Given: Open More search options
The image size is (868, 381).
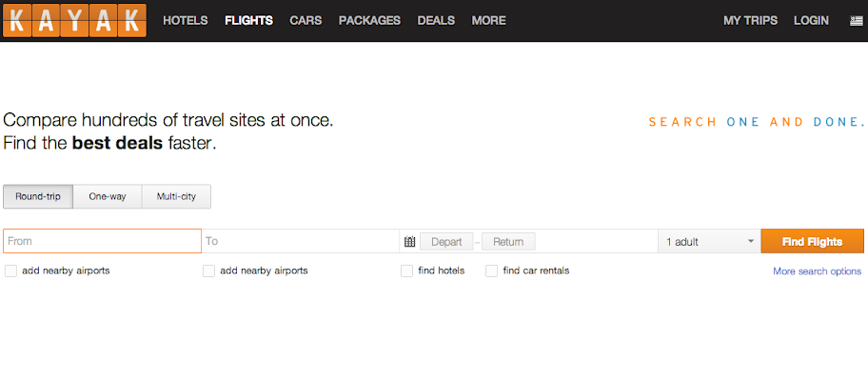Looking at the screenshot, I should pyautogui.click(x=817, y=271).
